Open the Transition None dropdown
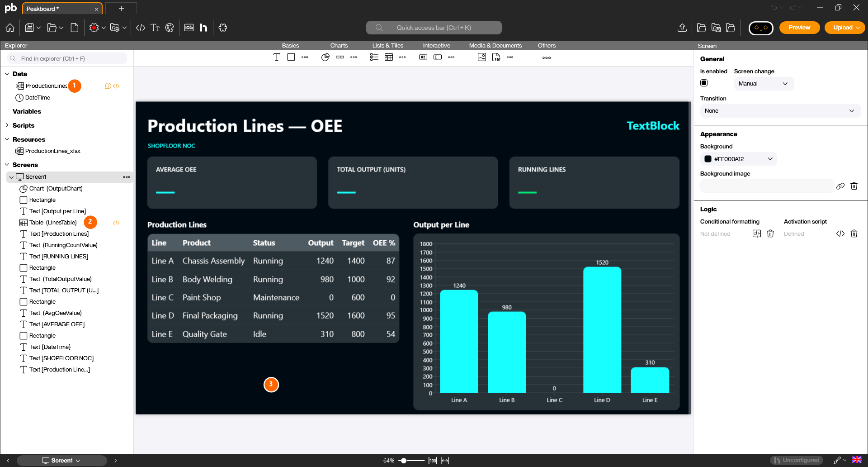 [780, 111]
